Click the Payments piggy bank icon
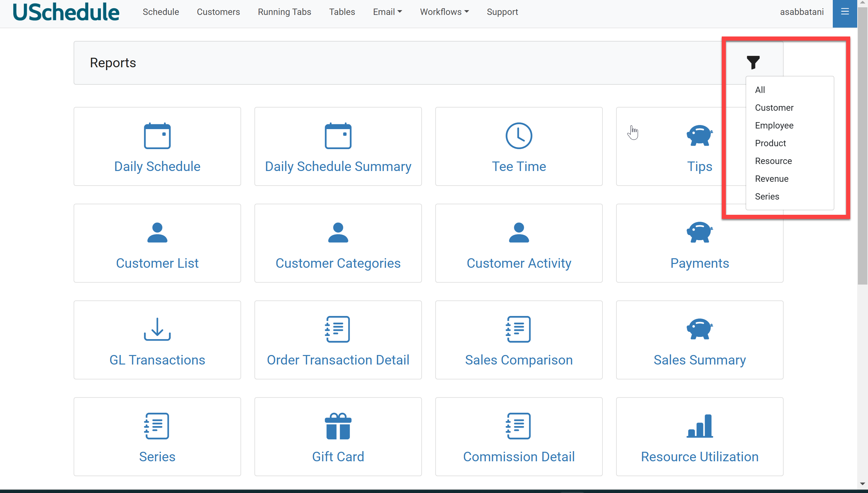The height and width of the screenshot is (493, 868). [x=700, y=232]
